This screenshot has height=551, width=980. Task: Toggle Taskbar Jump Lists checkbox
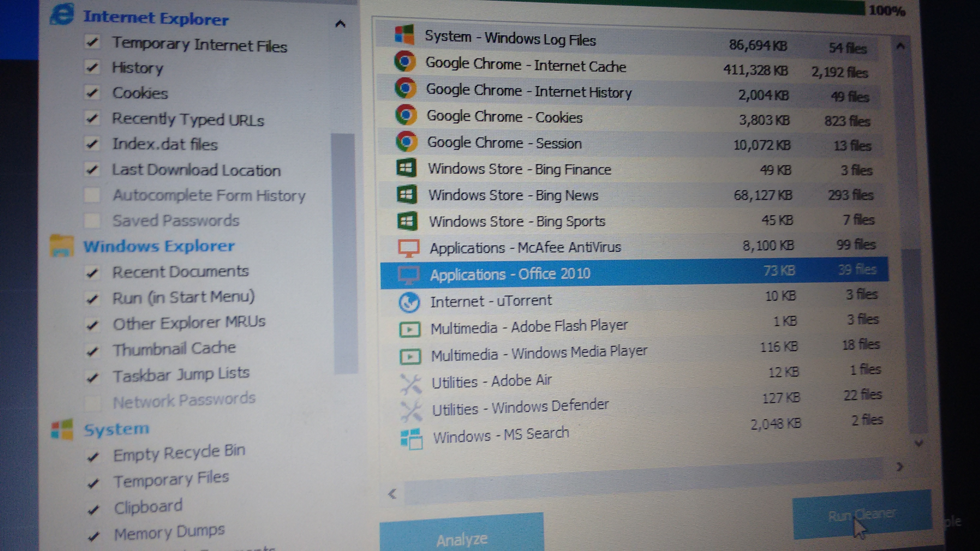(x=93, y=377)
